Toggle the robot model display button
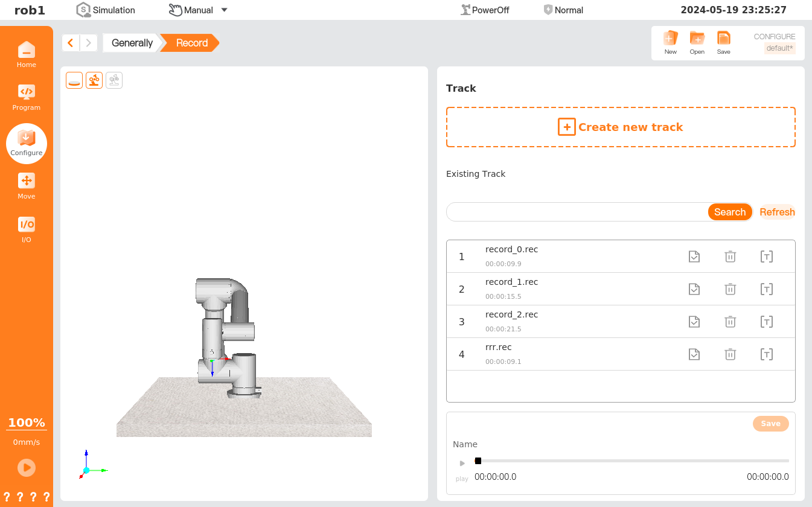The image size is (812, 507). tap(94, 80)
